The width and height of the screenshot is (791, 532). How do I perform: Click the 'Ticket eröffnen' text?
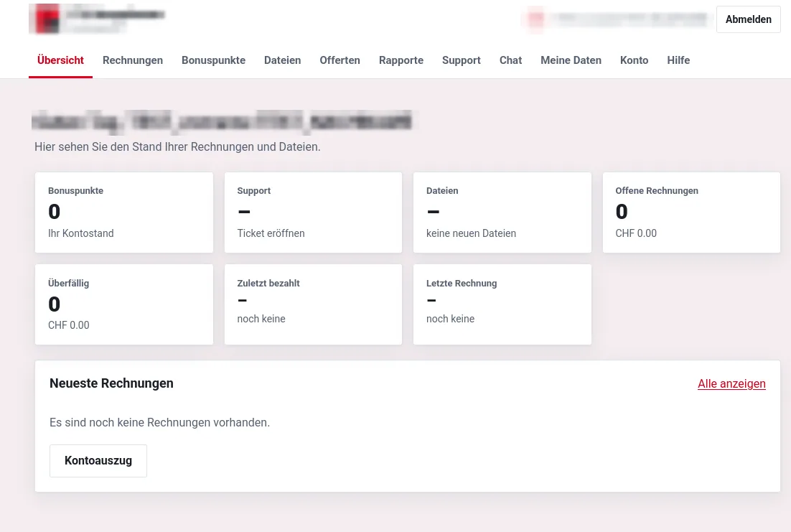click(271, 233)
